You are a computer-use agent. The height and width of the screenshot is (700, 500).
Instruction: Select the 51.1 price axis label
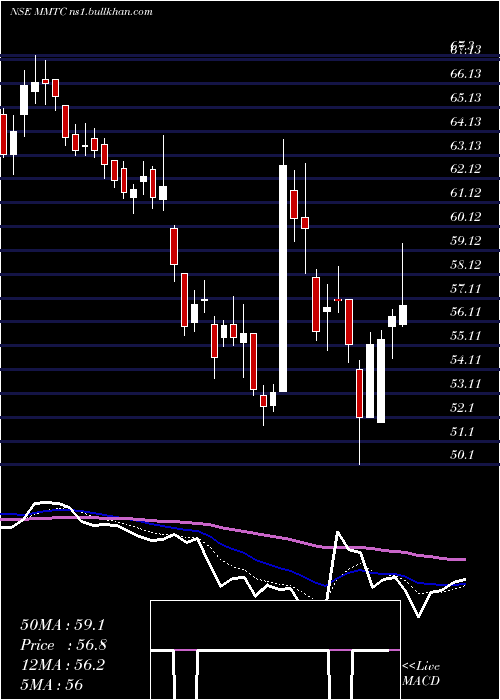tap(463, 432)
